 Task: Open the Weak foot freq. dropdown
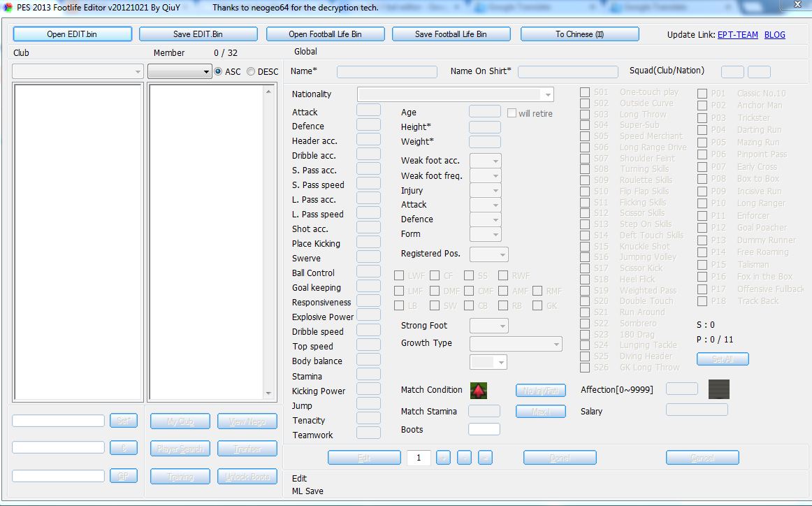[x=485, y=175]
